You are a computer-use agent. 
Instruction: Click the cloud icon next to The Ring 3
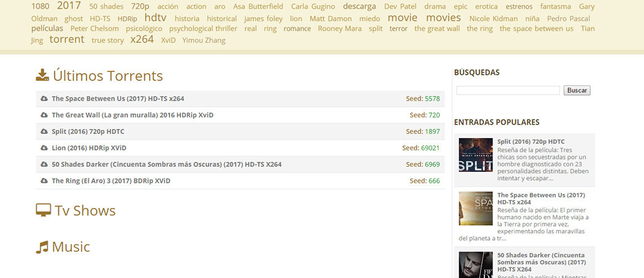coord(44,181)
